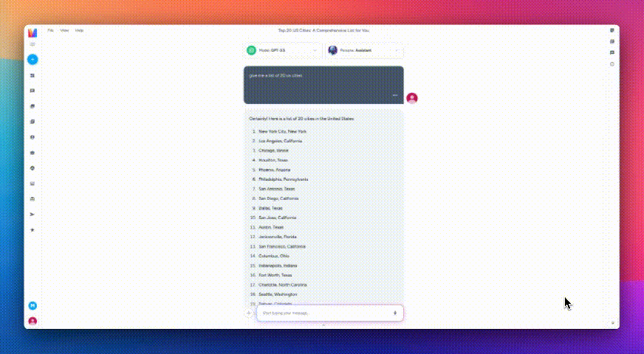Image resolution: width=644 pixels, height=354 pixels.
Task: Click list item 'Phoenix, Arizona'
Action: click(x=274, y=170)
